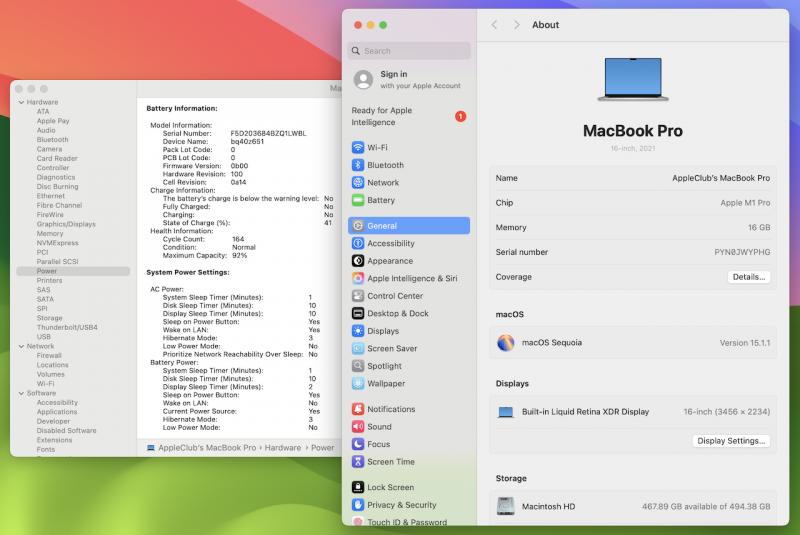Select Graphics/Displays in hardware list
Screen dimensions: 800x535
coord(66,224)
